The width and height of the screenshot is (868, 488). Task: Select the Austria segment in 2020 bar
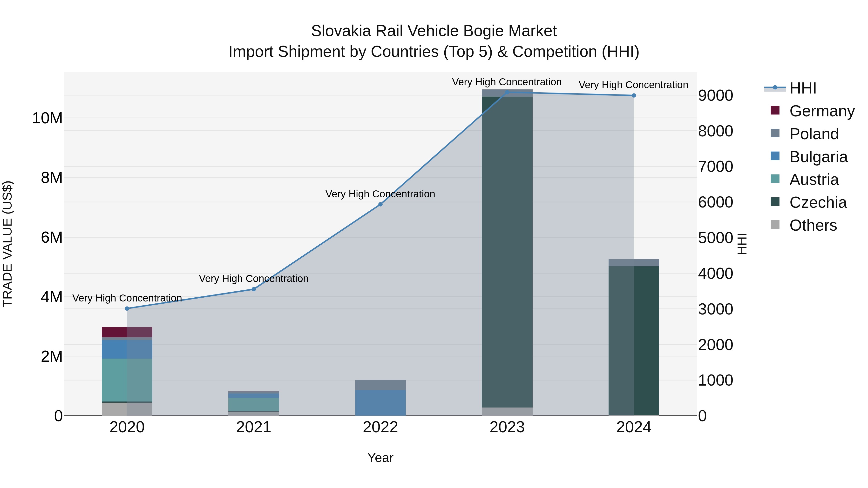coord(127,380)
